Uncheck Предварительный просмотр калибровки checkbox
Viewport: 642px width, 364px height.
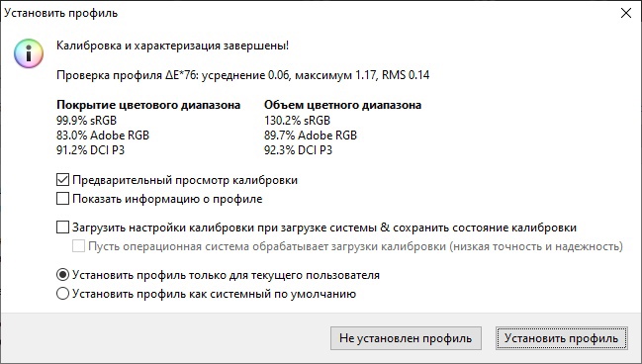coord(62,180)
